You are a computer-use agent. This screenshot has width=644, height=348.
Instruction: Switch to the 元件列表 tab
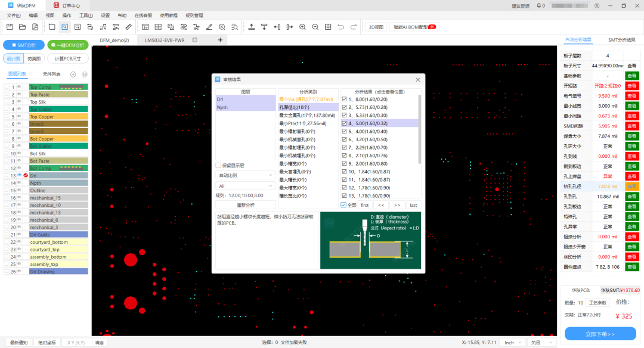coord(51,74)
